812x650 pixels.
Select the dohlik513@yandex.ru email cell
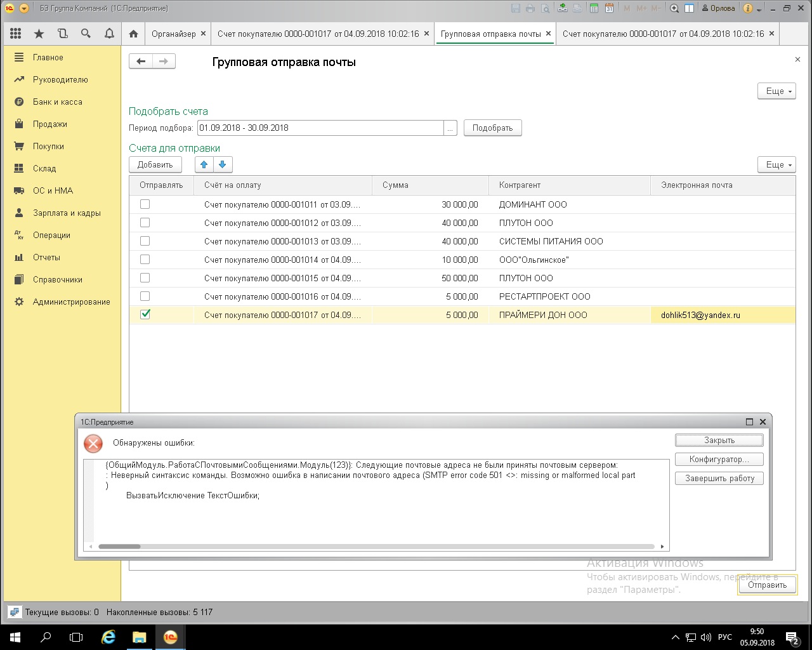[723, 315]
